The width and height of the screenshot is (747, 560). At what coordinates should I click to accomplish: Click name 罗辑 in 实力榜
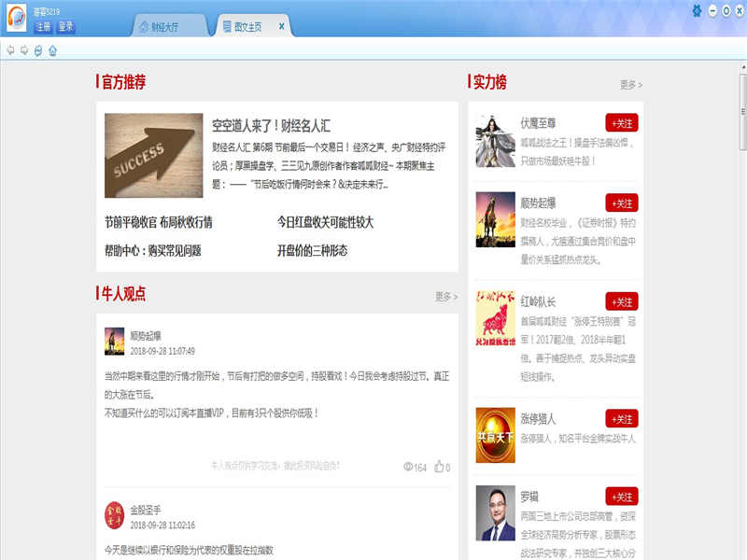pos(529,497)
